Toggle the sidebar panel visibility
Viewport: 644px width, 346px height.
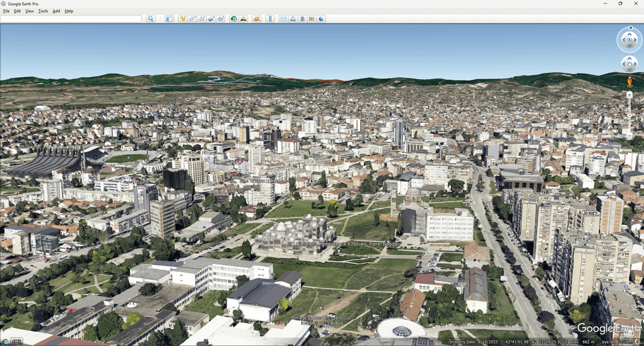(169, 19)
